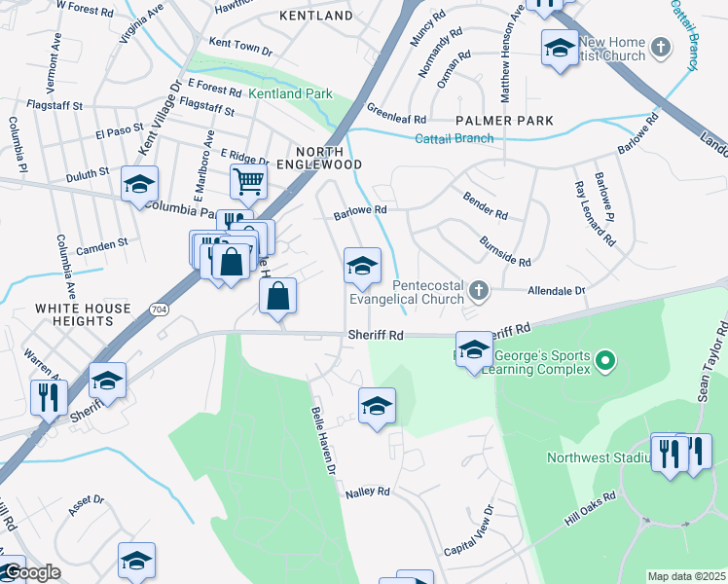Click the Kentland Park label

tap(290, 93)
